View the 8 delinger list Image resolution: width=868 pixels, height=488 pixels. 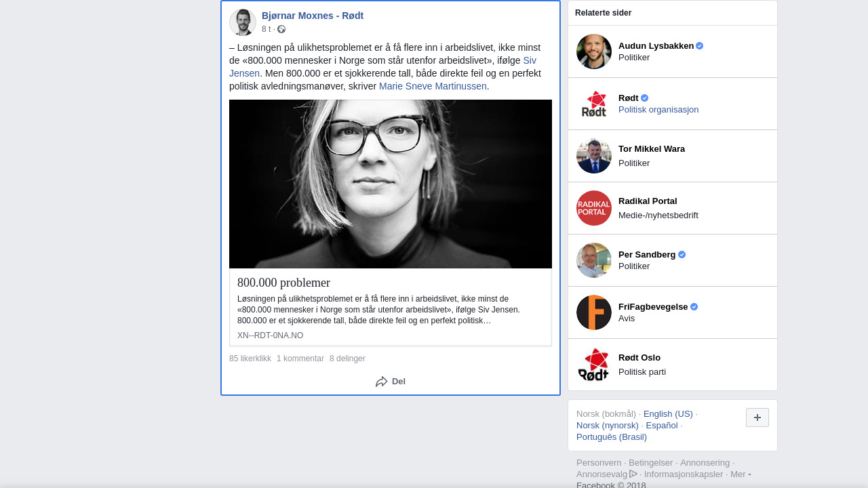[347, 359]
